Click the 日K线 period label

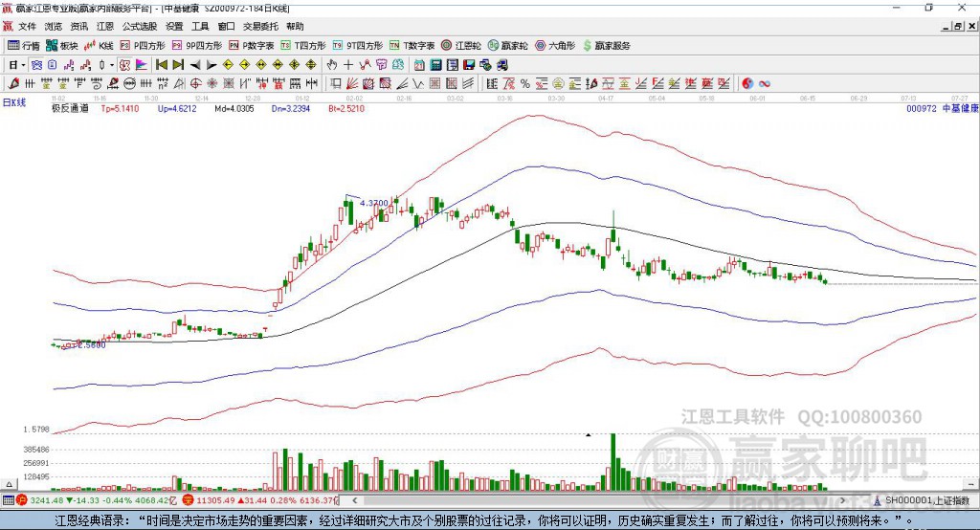click(13, 102)
